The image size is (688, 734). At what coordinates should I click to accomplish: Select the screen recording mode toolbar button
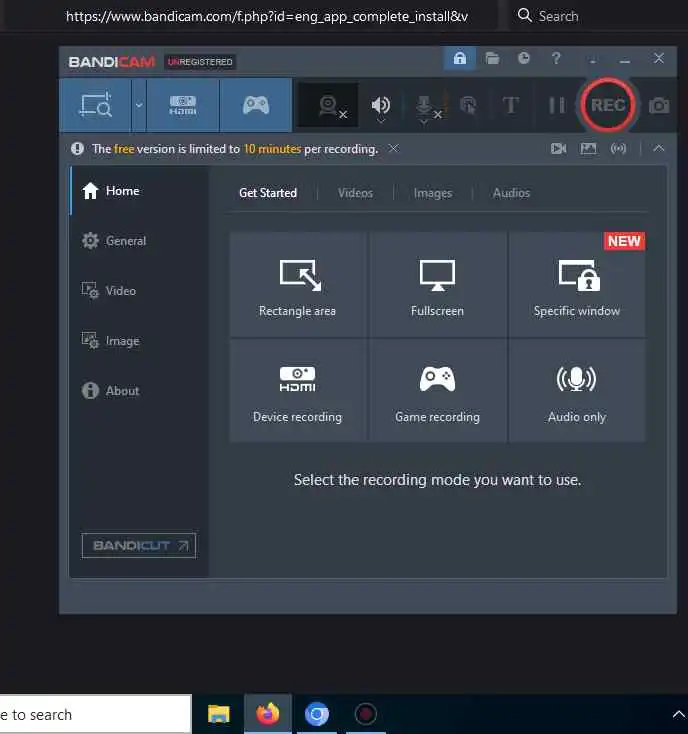[x=95, y=105]
